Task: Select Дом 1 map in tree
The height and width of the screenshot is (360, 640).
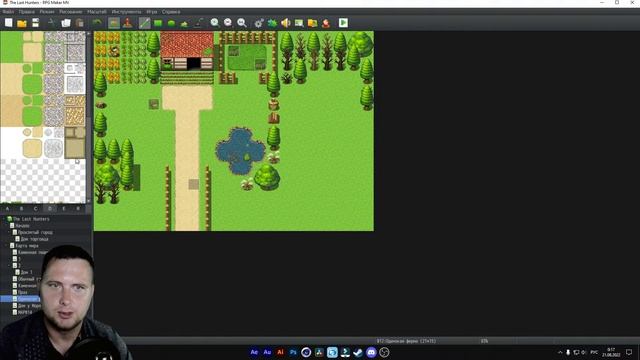Action: 26,272
